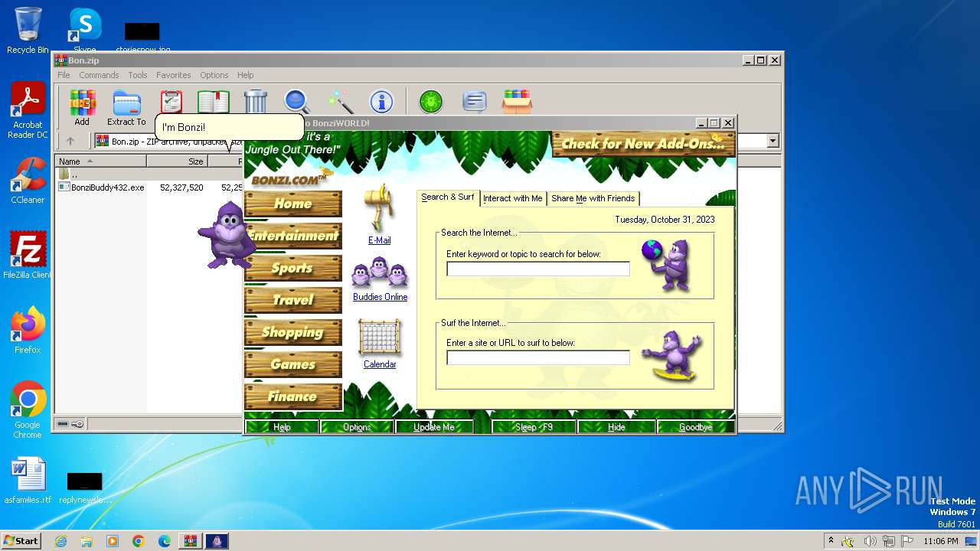Open the Tools menu in WinRAR
Viewport: 980px width, 551px height.
[138, 75]
